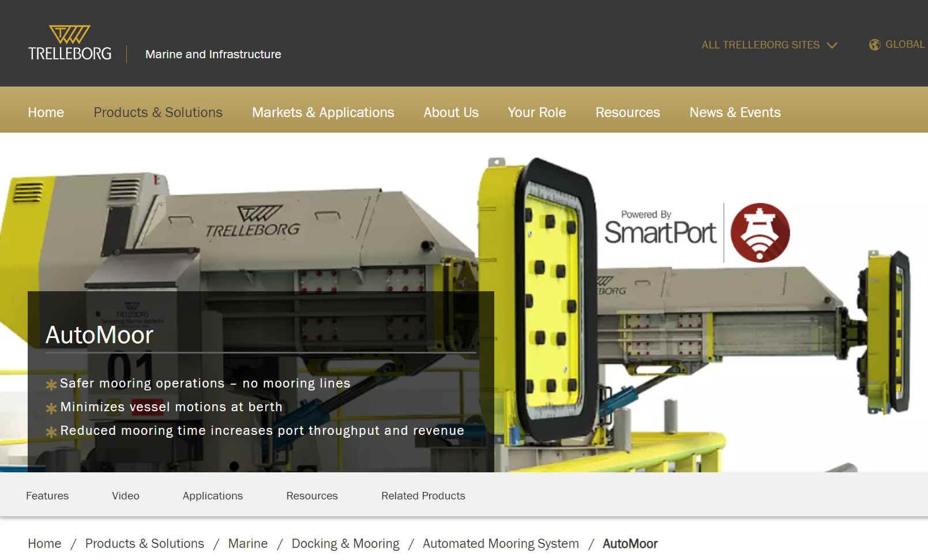
Task: Click 'Safer mooring operations – no mooring lines'
Action: pyautogui.click(x=205, y=384)
